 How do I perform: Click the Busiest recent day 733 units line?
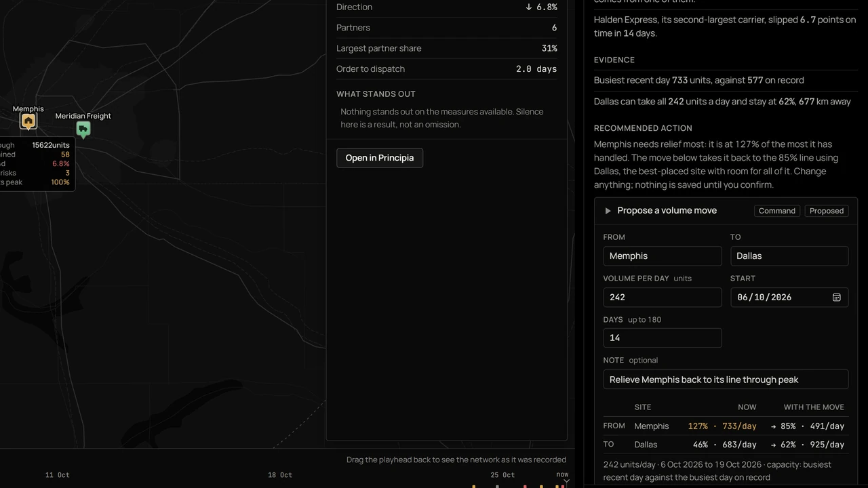(699, 80)
